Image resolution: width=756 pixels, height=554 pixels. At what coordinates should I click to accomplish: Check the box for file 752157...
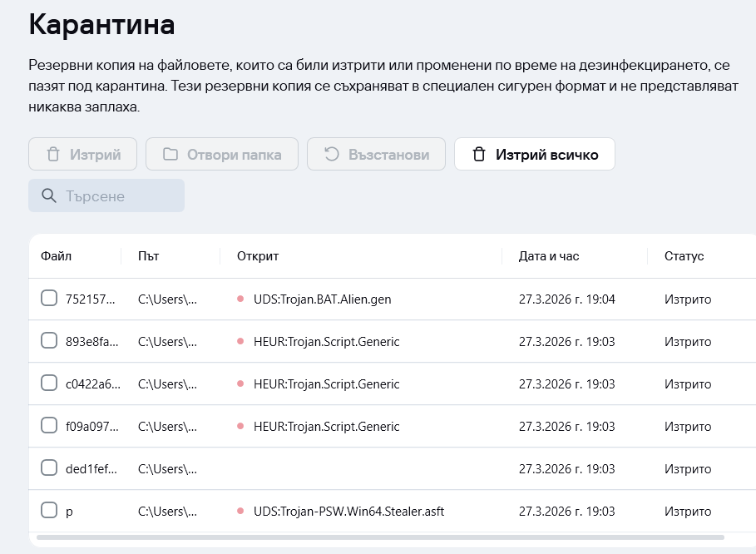pos(49,298)
